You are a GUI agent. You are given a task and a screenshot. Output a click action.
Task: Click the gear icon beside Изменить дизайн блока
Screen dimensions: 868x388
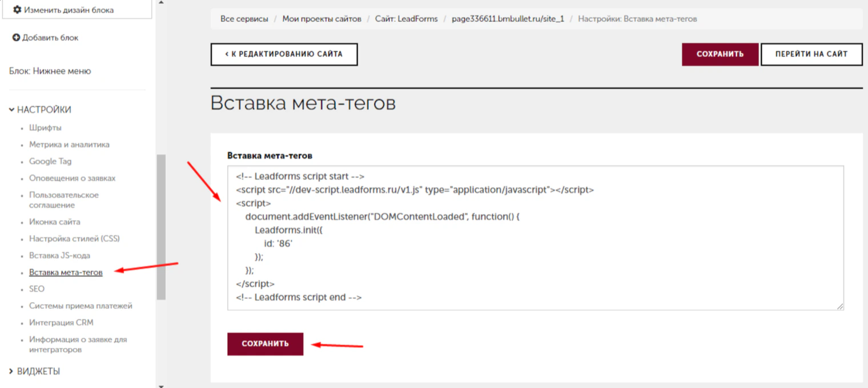[x=17, y=10]
